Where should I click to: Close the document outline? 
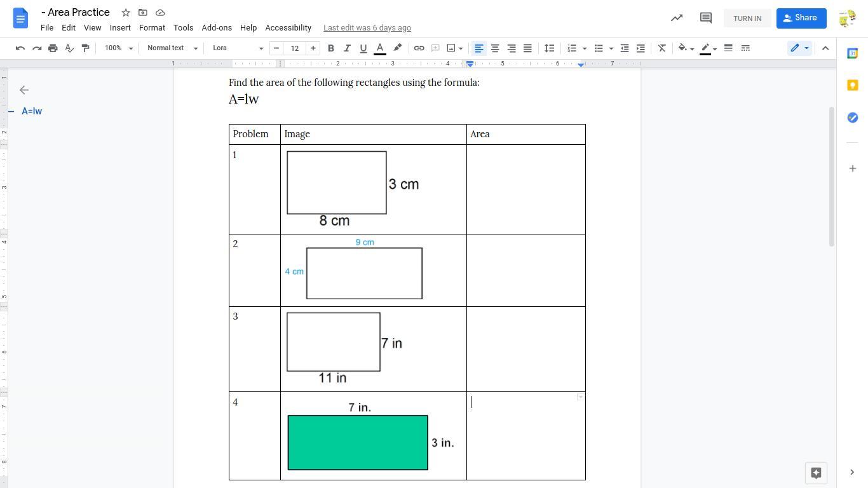[x=24, y=90]
